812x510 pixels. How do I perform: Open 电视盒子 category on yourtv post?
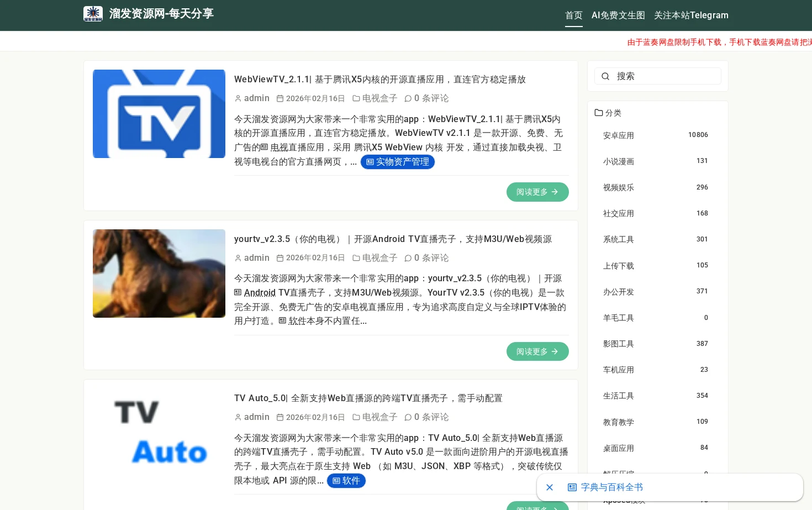[379, 258]
